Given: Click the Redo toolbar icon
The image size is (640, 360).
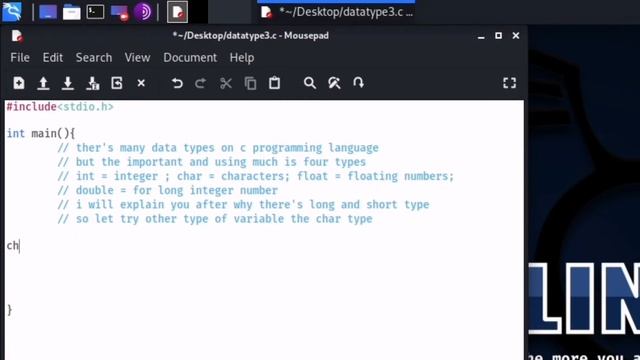Looking at the screenshot, I should click(200, 83).
